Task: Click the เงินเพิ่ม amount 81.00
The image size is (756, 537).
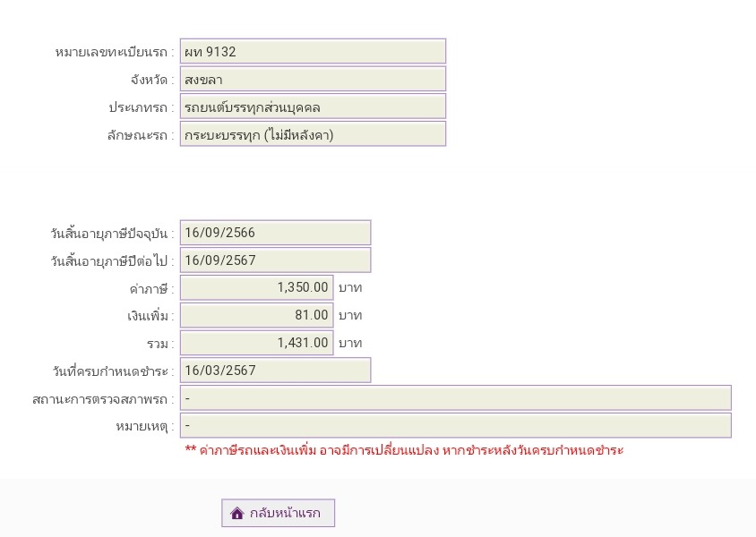Action: coord(256,315)
